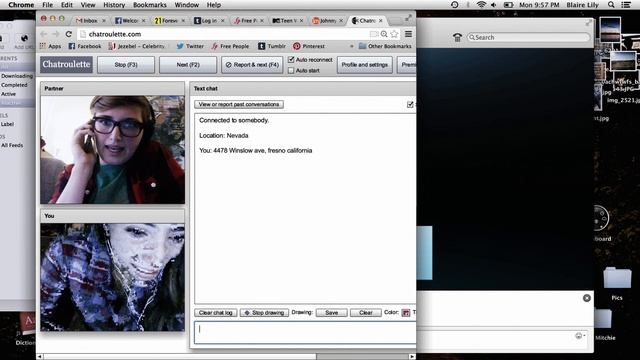Viewport: 640px width, 360px height.
Task: Click the Clear chat log button
Action: (216, 313)
